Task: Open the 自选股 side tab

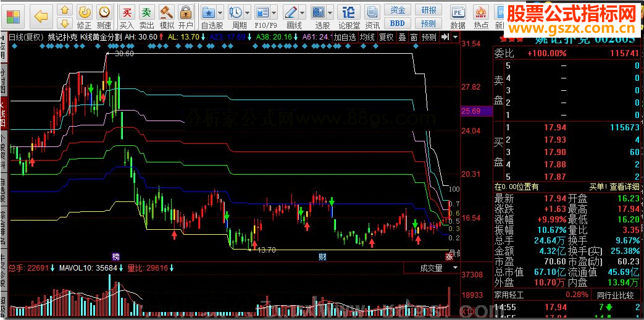Action: [x=3, y=188]
